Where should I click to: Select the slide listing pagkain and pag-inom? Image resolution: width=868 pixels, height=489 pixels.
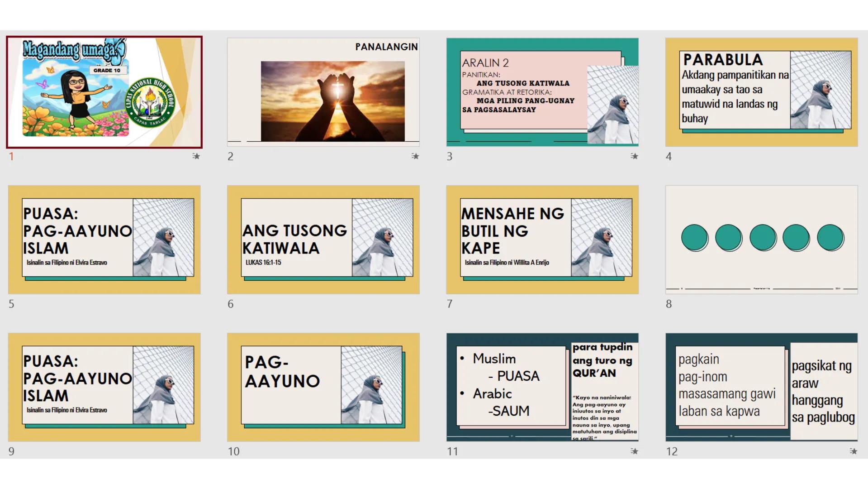point(761,387)
